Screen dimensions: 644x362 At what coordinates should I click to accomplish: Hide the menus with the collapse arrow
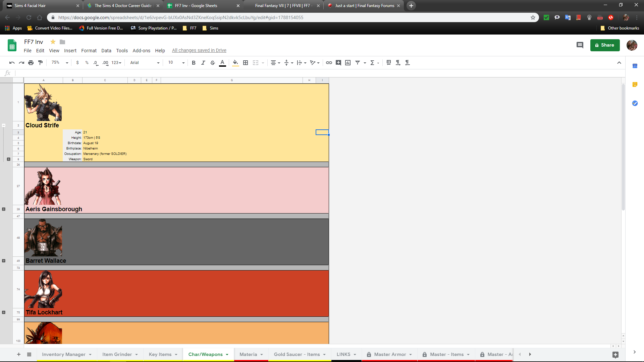pyautogui.click(x=619, y=63)
